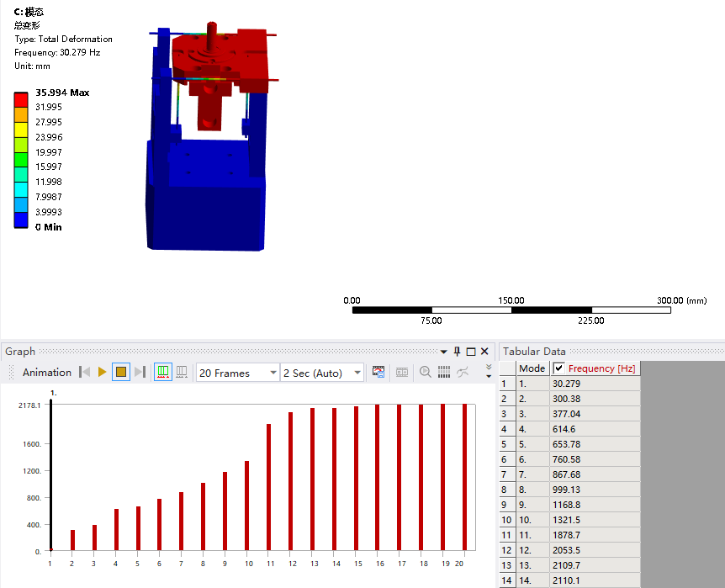Play the deformation animation
The image size is (725, 588).
(x=102, y=372)
